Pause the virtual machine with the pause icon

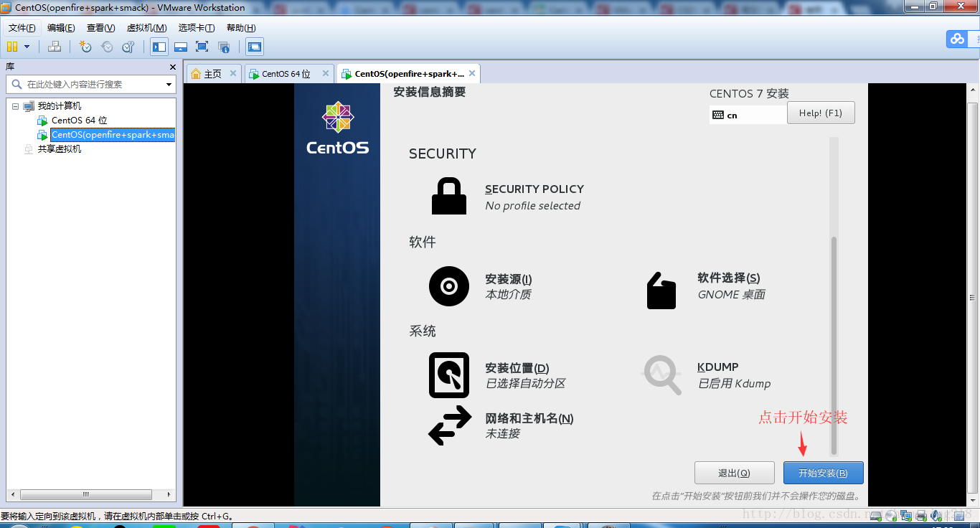point(11,47)
